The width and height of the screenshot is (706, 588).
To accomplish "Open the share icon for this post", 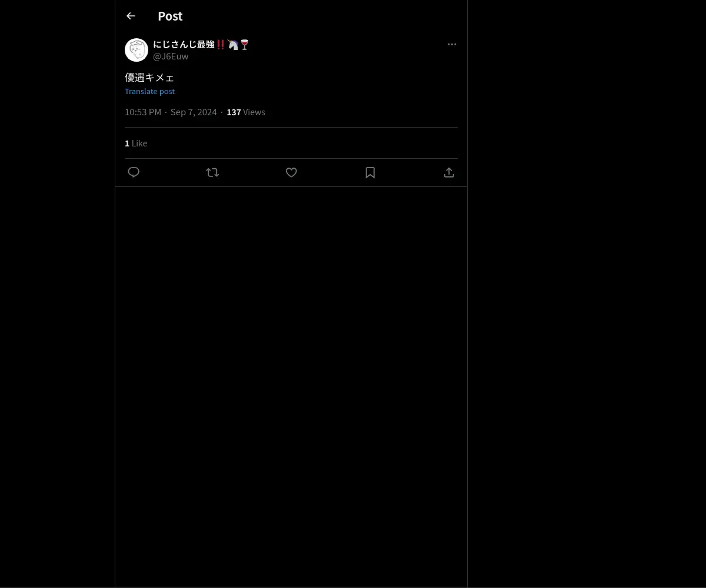I will pos(449,172).
